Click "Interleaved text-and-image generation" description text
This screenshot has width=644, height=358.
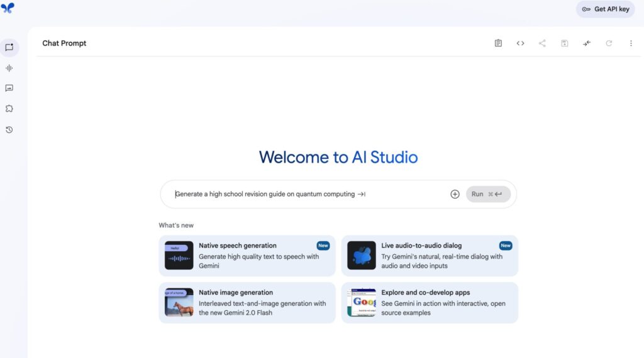coord(262,308)
